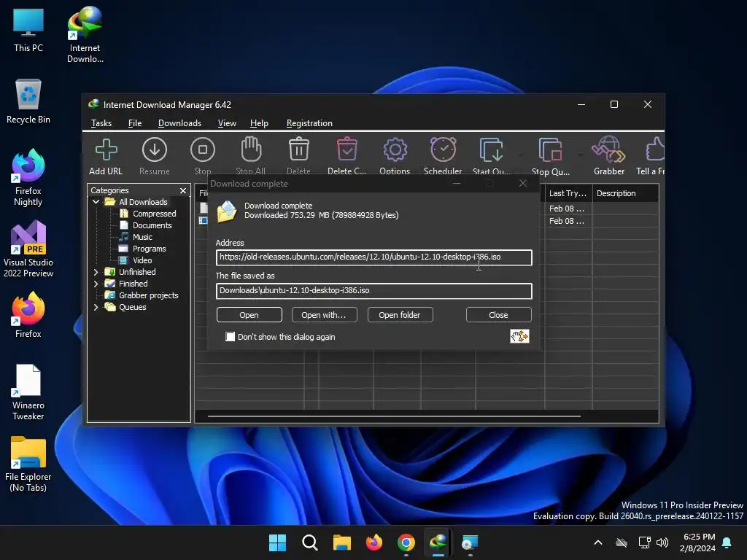Select Documents category
Image resolution: width=747 pixels, height=560 pixels.
(x=152, y=225)
